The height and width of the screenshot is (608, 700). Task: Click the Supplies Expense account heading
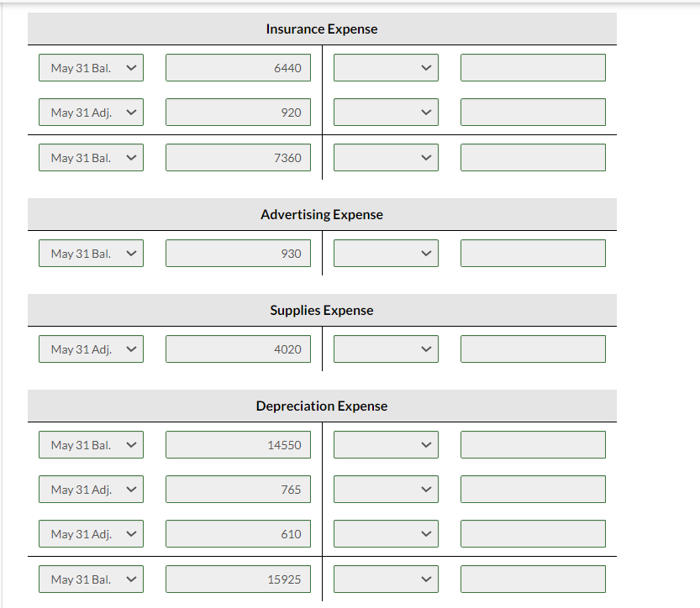[x=322, y=311]
